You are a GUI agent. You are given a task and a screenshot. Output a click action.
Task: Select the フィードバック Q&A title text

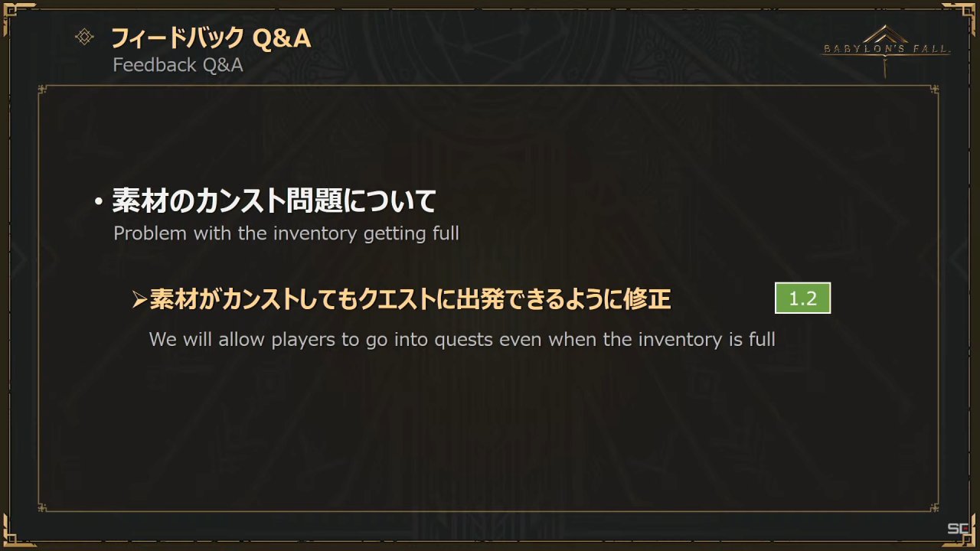pyautogui.click(x=211, y=37)
